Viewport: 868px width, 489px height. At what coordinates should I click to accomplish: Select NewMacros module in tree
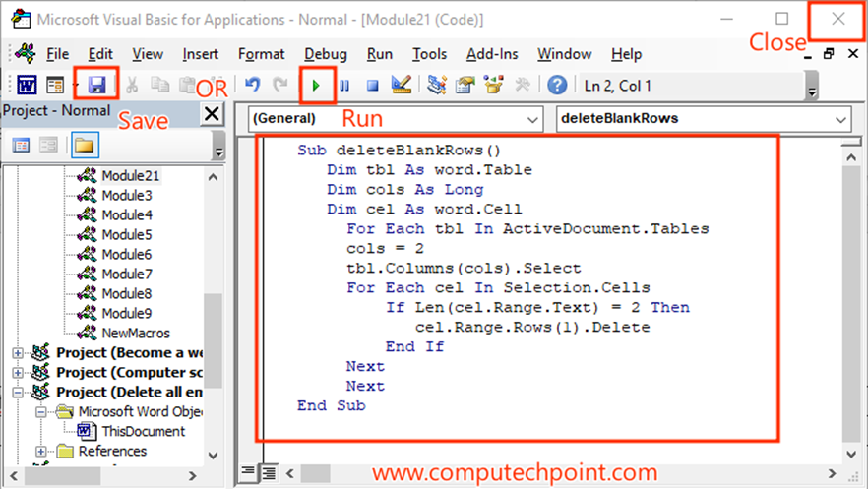pyautogui.click(x=136, y=333)
